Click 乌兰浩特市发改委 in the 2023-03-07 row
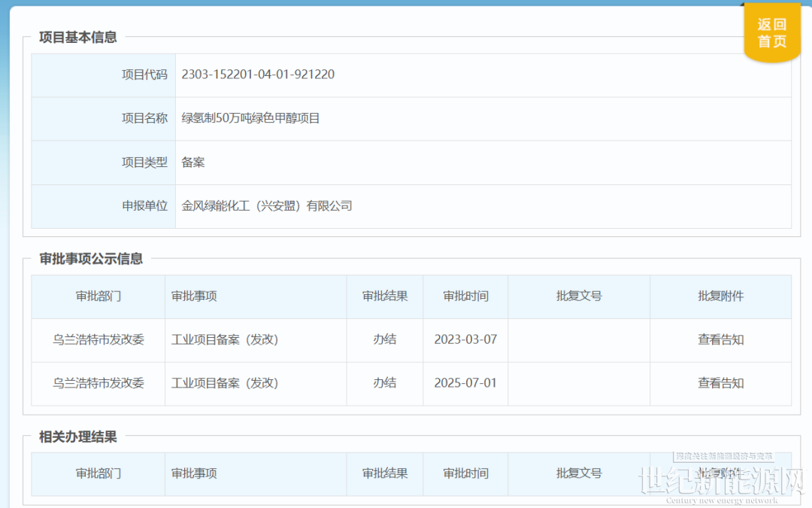 tap(98, 339)
